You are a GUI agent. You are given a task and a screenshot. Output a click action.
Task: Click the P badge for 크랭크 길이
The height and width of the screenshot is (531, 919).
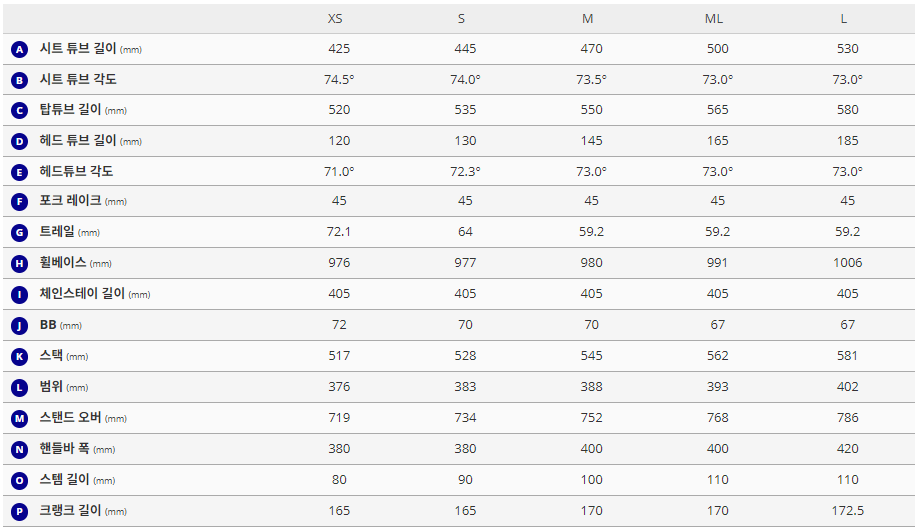[20, 511]
